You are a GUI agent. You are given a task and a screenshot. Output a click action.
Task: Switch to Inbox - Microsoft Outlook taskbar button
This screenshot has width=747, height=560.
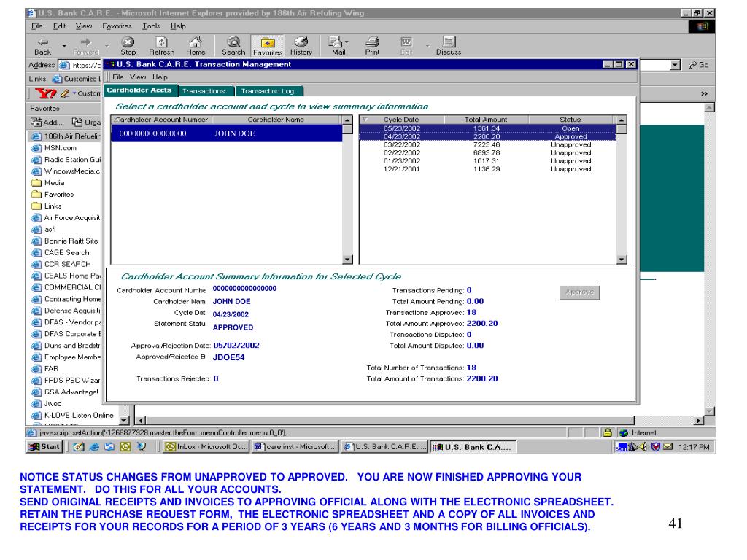tap(206, 447)
